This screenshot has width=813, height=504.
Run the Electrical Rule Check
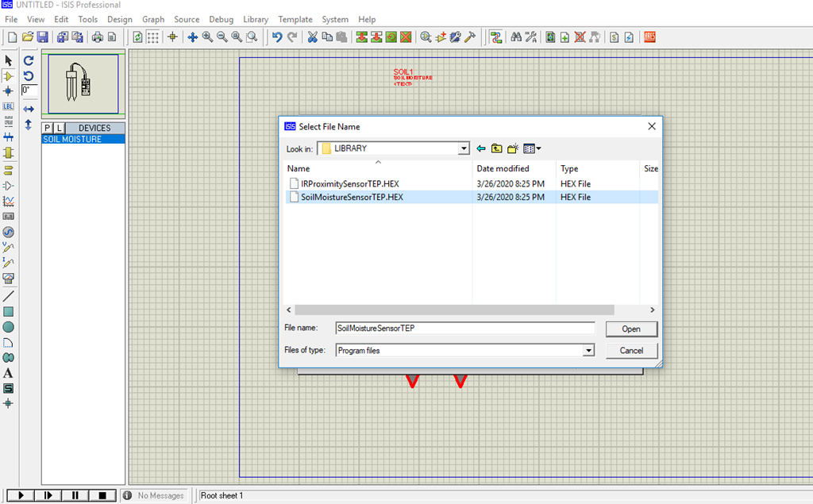coord(628,37)
